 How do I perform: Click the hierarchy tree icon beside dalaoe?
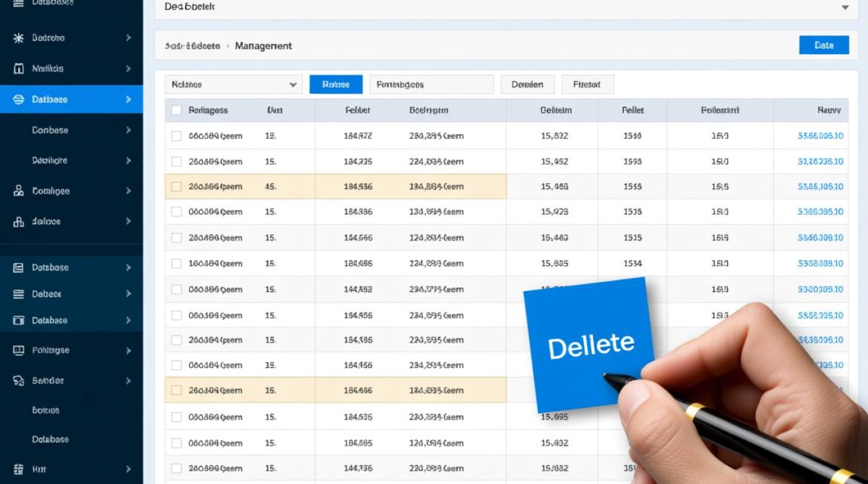coord(19,221)
